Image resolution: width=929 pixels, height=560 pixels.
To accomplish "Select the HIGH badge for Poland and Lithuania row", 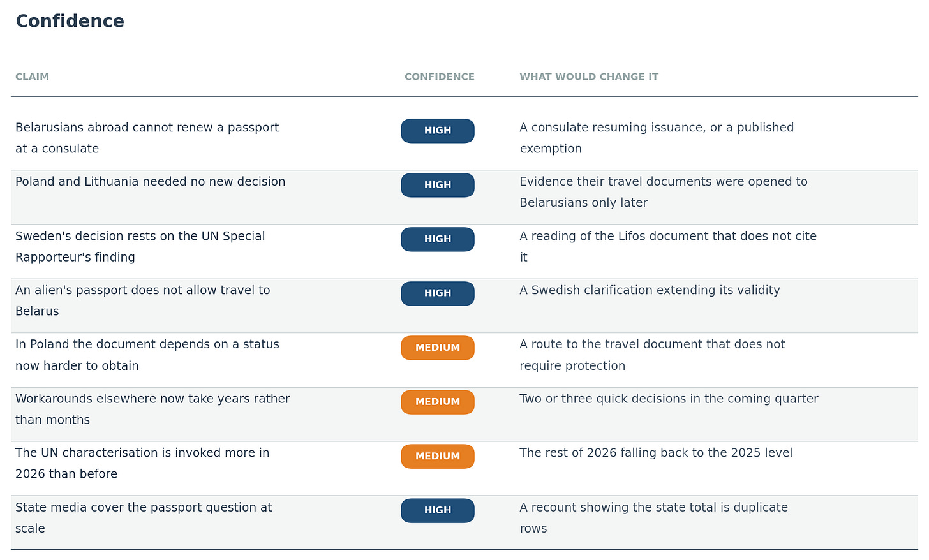I will click(438, 185).
